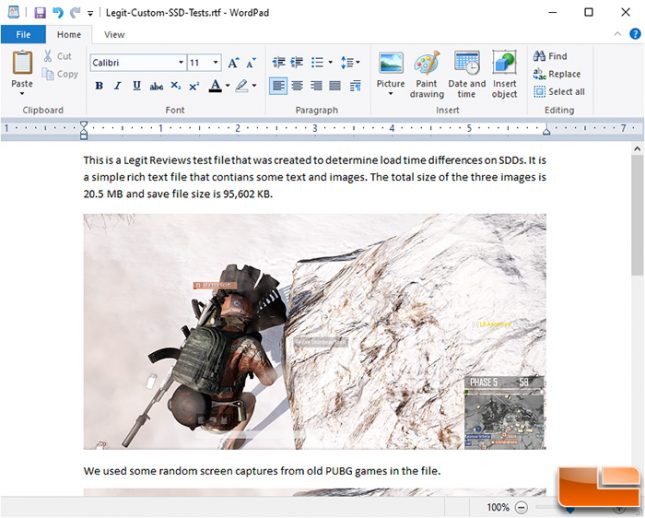Toggle Strikethrough formatting
Image resolution: width=645 pixels, height=518 pixels.
click(x=156, y=86)
